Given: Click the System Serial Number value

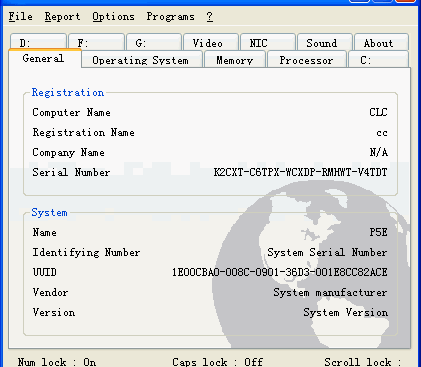Looking at the screenshot, I should point(327,253).
